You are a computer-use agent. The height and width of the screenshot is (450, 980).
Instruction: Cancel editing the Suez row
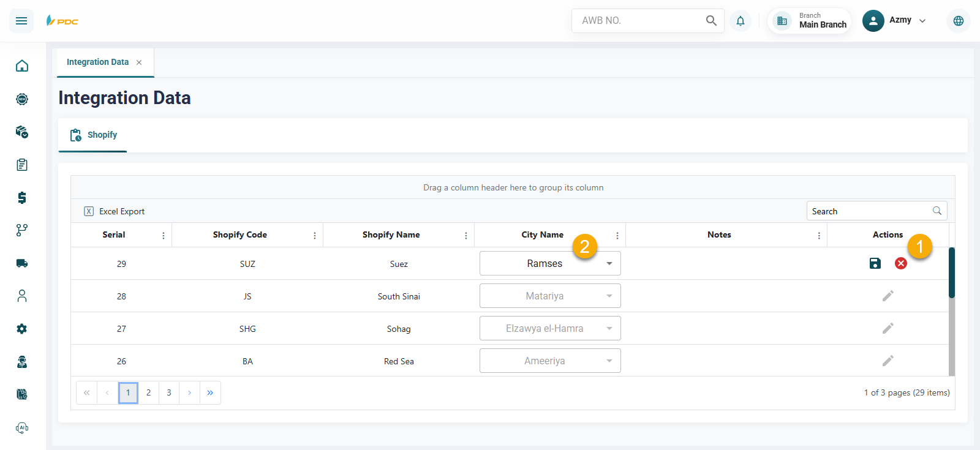click(x=901, y=263)
